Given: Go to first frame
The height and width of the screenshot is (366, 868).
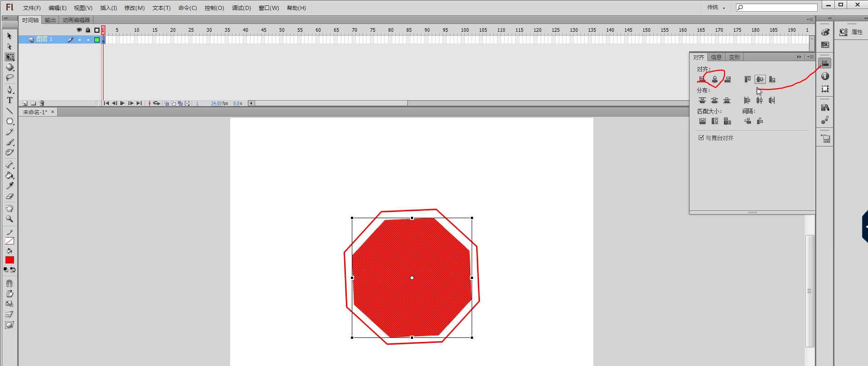Looking at the screenshot, I should (106, 103).
